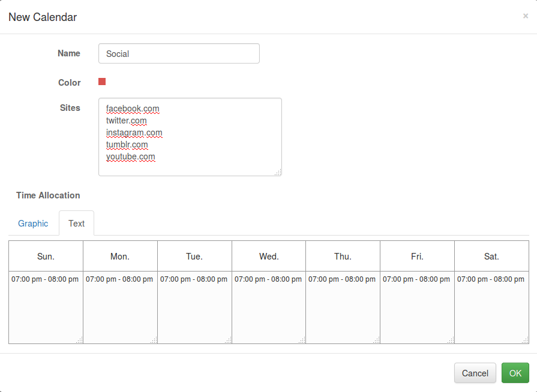
Task: Click the Monday time allocation text box
Action: point(120,307)
